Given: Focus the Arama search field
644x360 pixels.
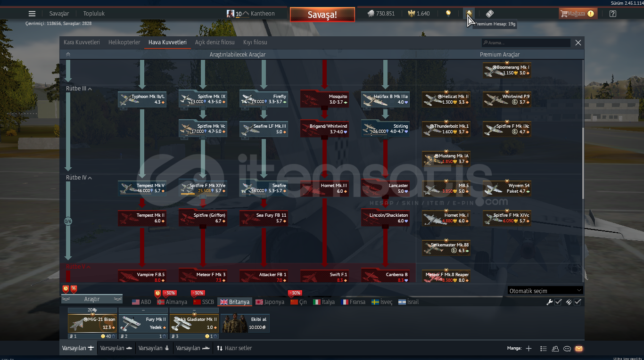Looking at the screenshot, I should pos(526,43).
